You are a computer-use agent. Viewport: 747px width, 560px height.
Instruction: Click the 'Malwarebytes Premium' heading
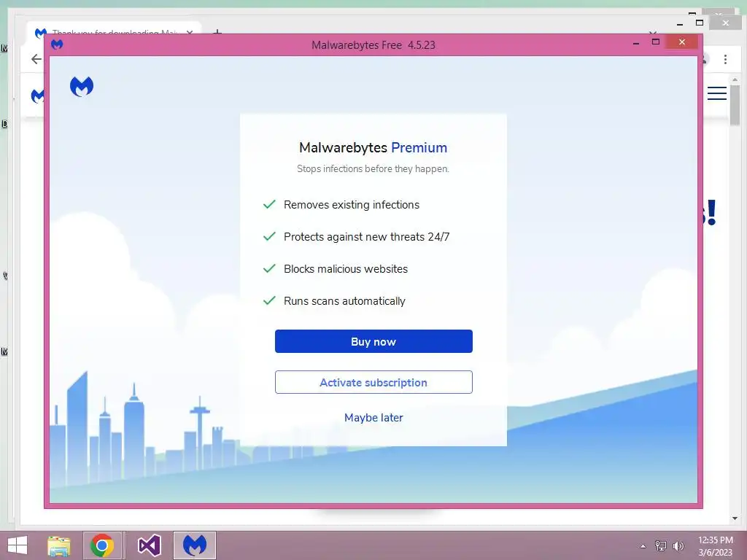tap(373, 147)
